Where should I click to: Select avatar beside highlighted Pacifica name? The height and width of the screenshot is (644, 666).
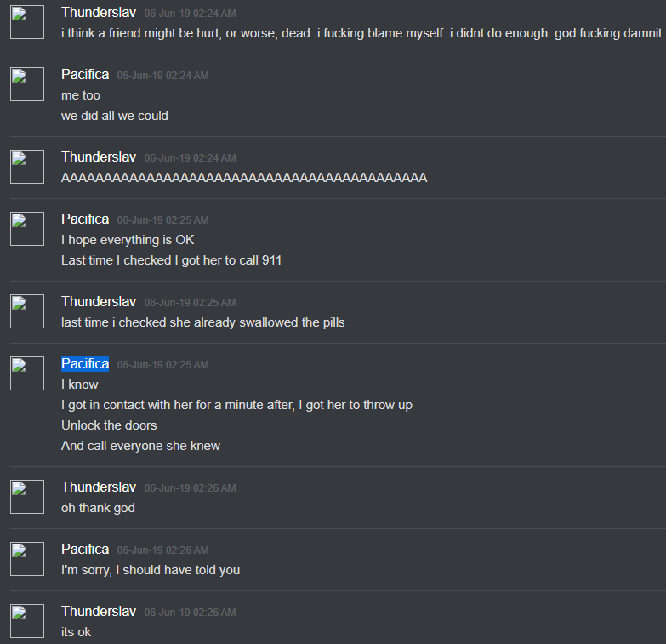pos(27,373)
